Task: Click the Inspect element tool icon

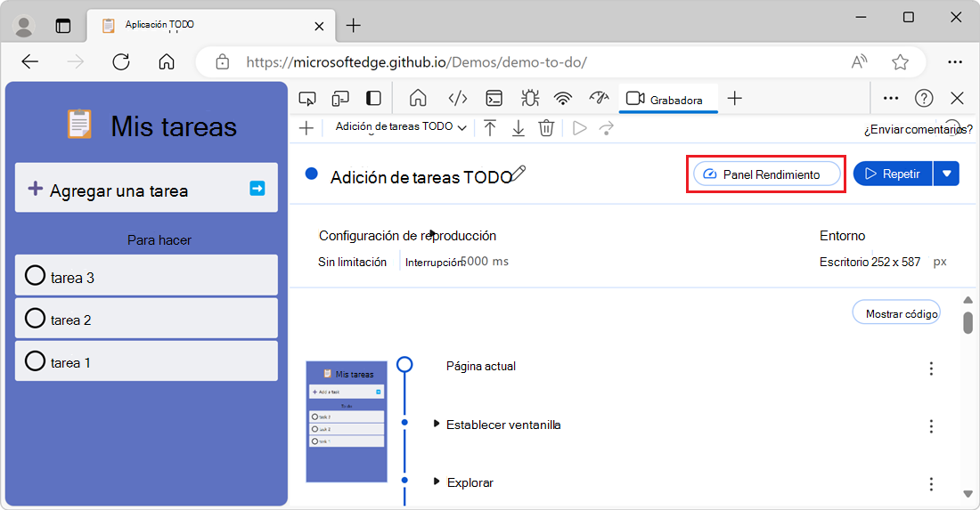Action: 306,99
